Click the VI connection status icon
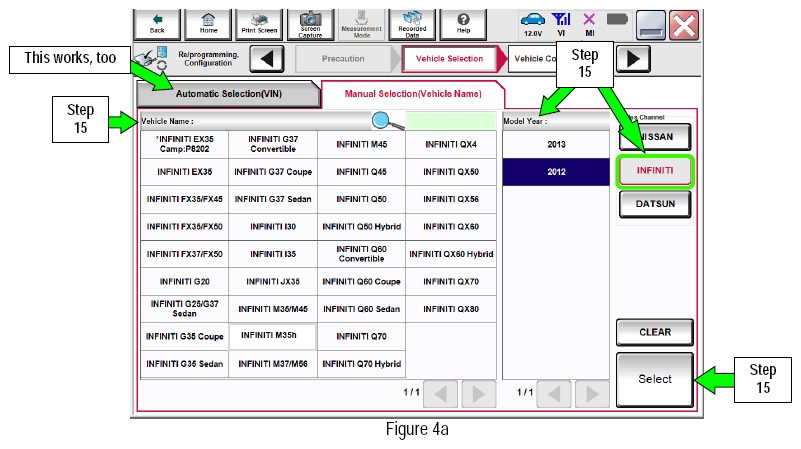This screenshot has height=449, width=801. pyautogui.click(x=561, y=25)
